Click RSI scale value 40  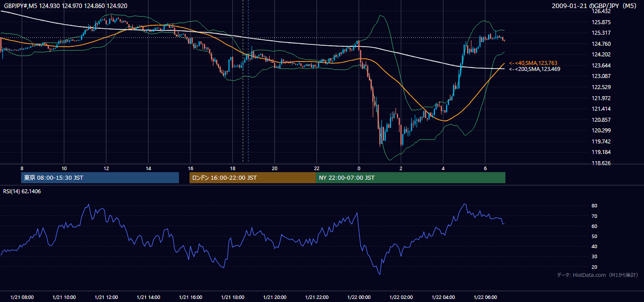pos(595,246)
